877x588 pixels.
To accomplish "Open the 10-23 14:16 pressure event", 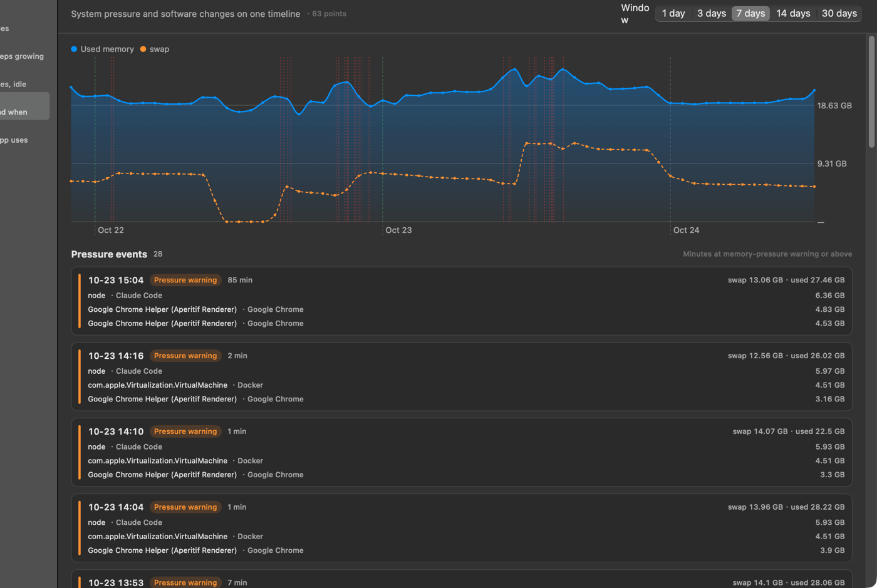I will coord(462,376).
